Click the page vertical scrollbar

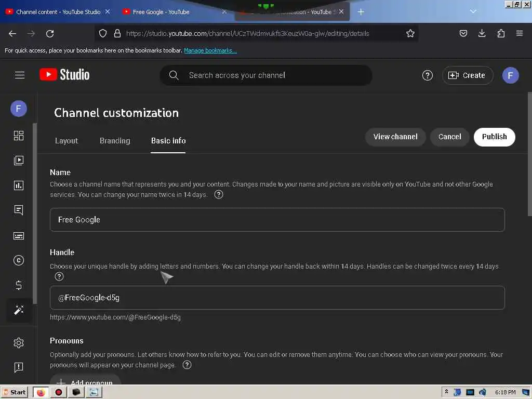point(529,154)
